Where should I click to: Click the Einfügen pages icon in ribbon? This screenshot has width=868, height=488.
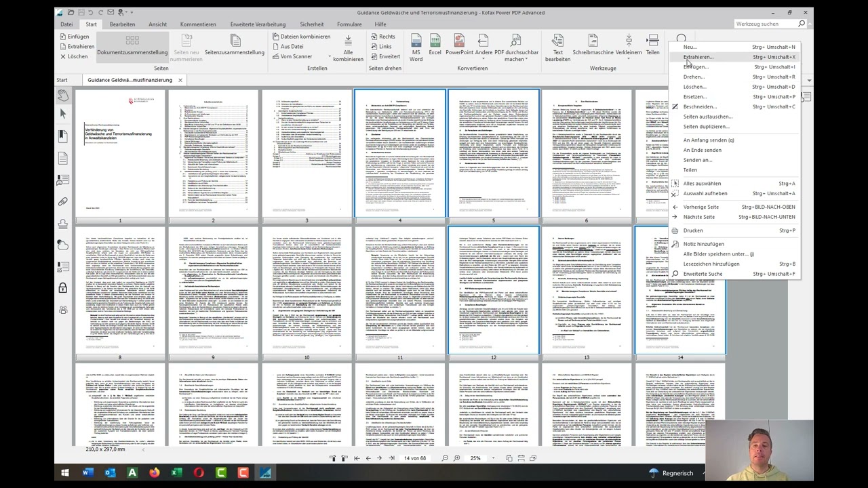[x=63, y=37]
